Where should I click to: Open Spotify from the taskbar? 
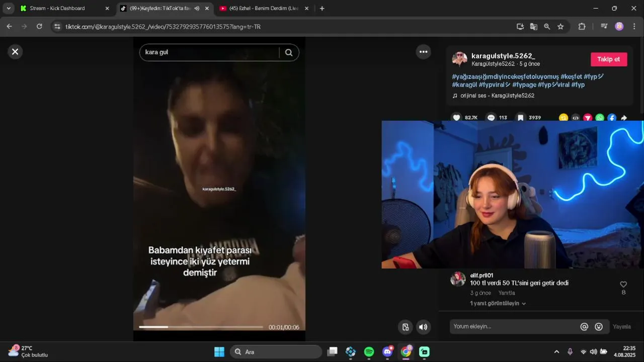click(x=369, y=352)
